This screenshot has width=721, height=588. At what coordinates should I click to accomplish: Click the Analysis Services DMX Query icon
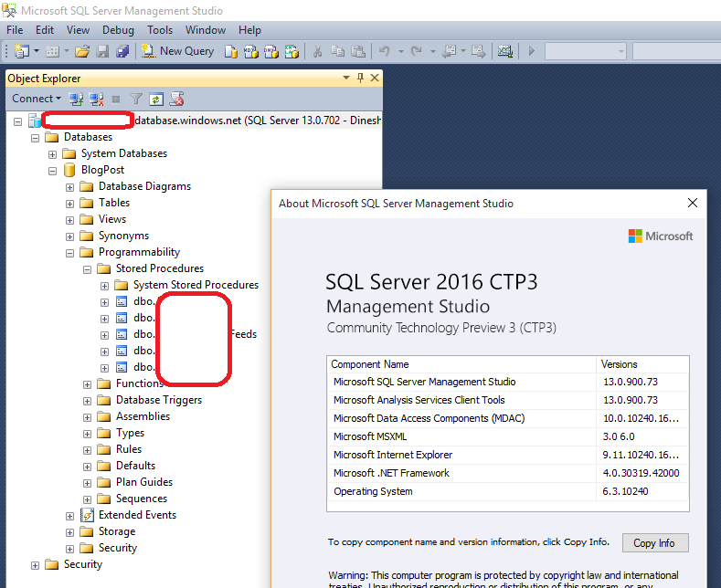(x=271, y=51)
